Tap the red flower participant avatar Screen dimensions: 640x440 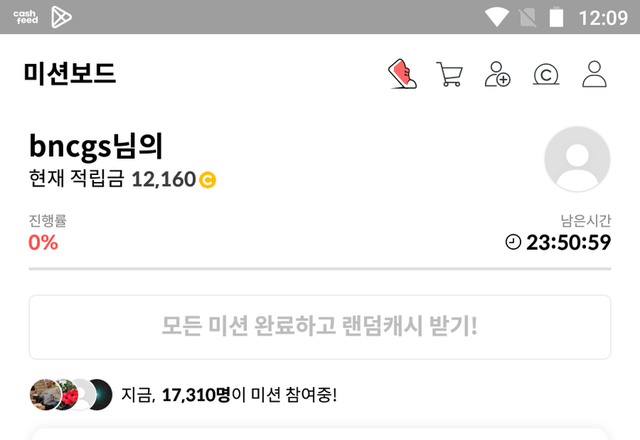pos(67,395)
